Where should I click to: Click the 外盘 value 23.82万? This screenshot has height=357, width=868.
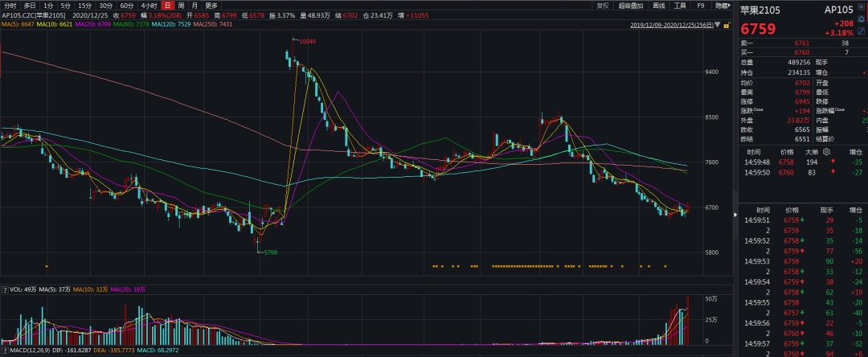800,120
